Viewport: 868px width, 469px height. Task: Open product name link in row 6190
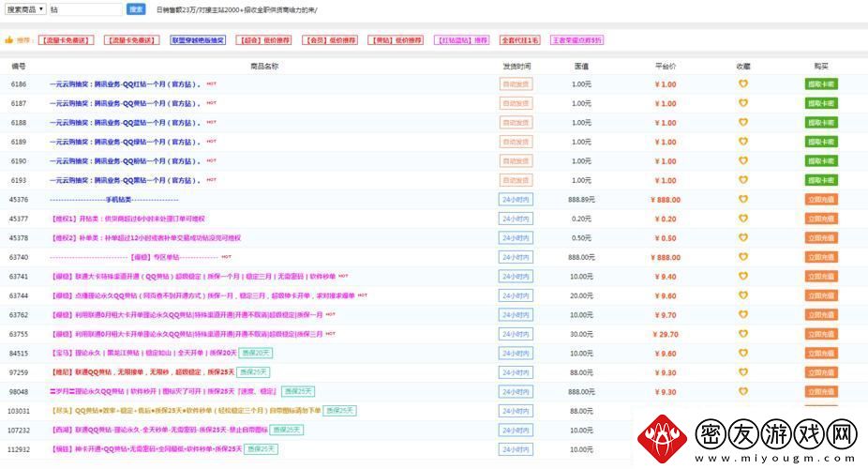point(125,161)
